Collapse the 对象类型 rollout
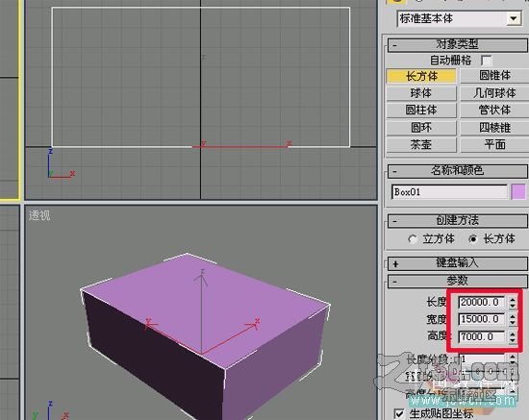The height and width of the screenshot is (420, 529). tap(458, 44)
